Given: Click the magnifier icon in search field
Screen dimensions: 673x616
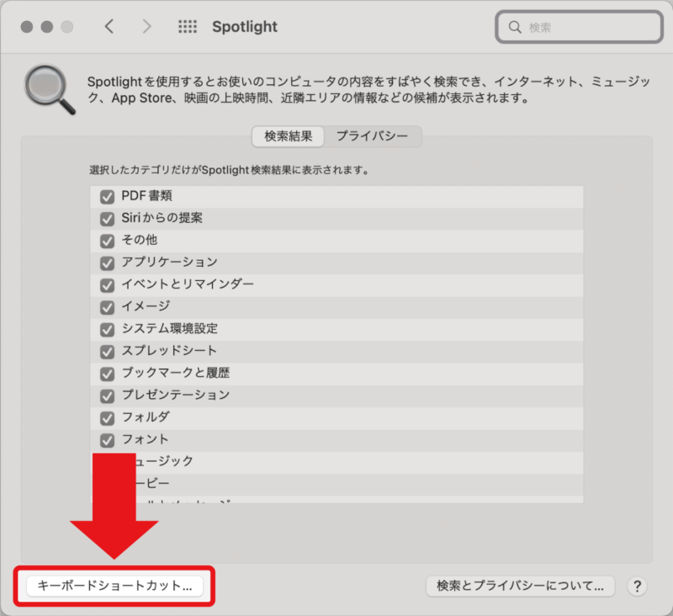Looking at the screenshot, I should tap(515, 27).
